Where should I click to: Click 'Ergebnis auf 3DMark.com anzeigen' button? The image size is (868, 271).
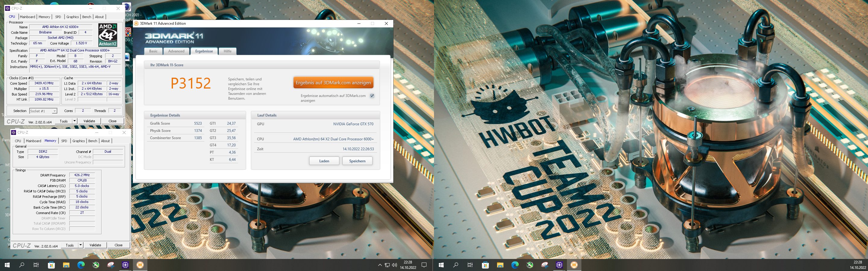pyautogui.click(x=333, y=83)
